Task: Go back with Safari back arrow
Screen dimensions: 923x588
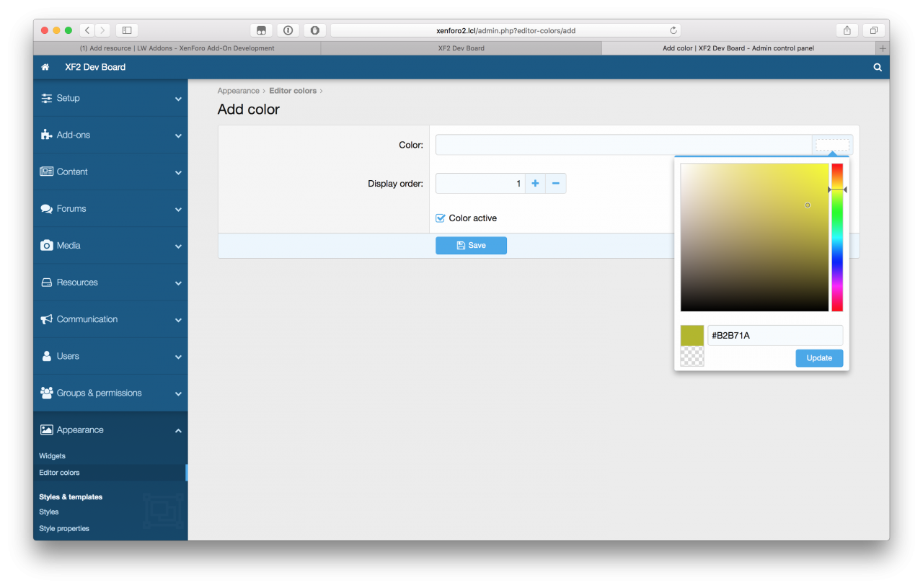Action: point(87,30)
